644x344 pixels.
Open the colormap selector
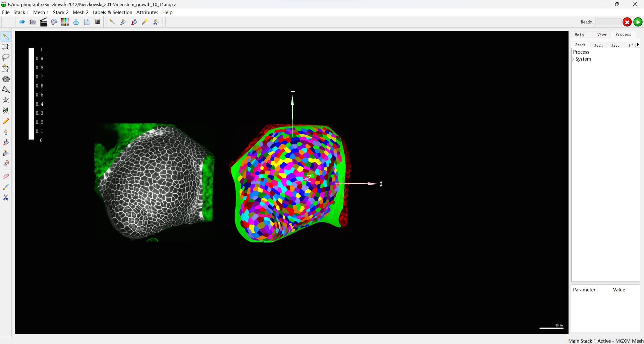65,22
